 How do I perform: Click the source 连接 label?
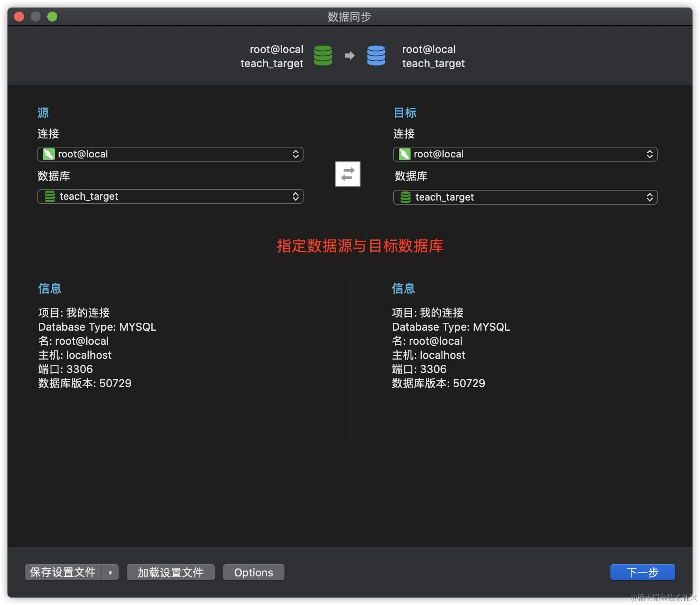tap(48, 133)
